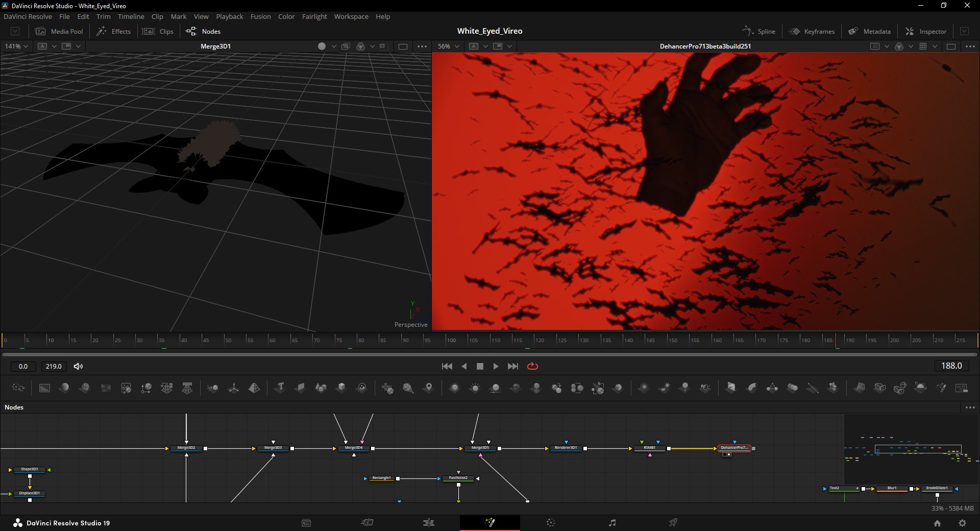Open the Timeline menu

pos(131,16)
